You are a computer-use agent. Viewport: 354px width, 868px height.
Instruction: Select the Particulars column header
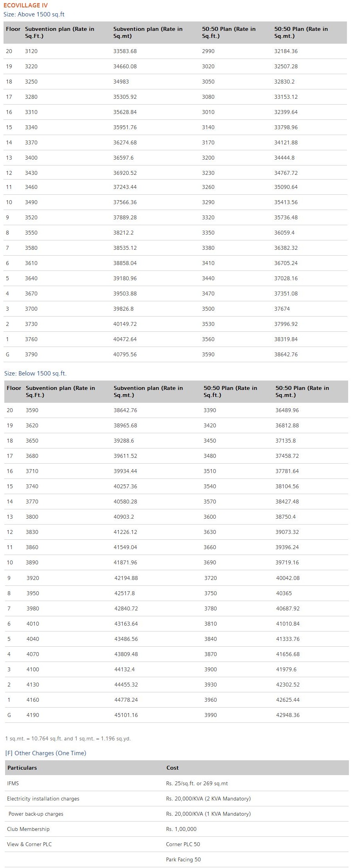click(x=22, y=768)
